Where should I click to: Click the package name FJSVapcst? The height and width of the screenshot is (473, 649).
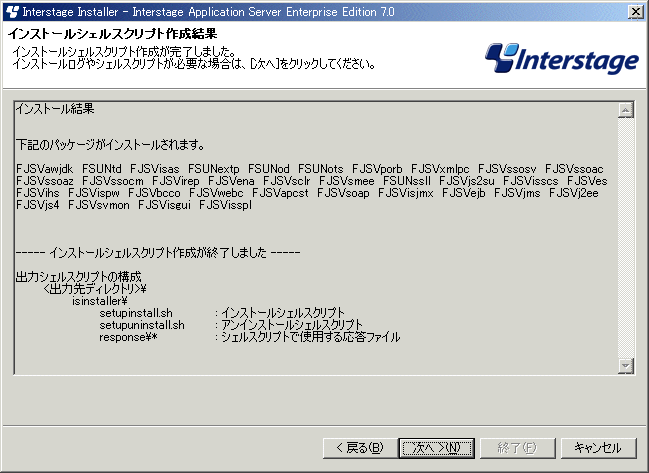280,193
